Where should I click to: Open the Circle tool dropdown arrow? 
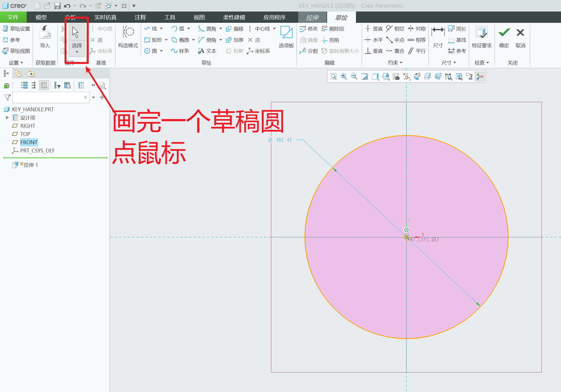(161, 51)
